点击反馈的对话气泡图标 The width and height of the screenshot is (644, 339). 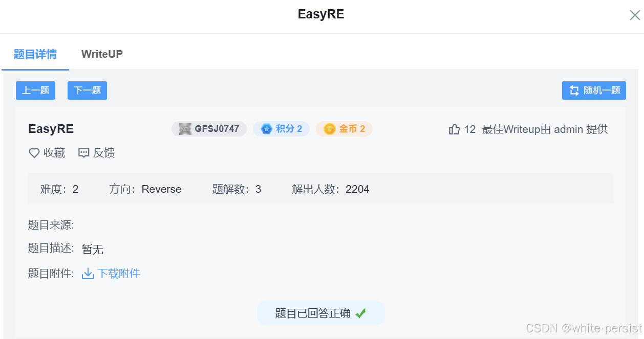coord(83,152)
